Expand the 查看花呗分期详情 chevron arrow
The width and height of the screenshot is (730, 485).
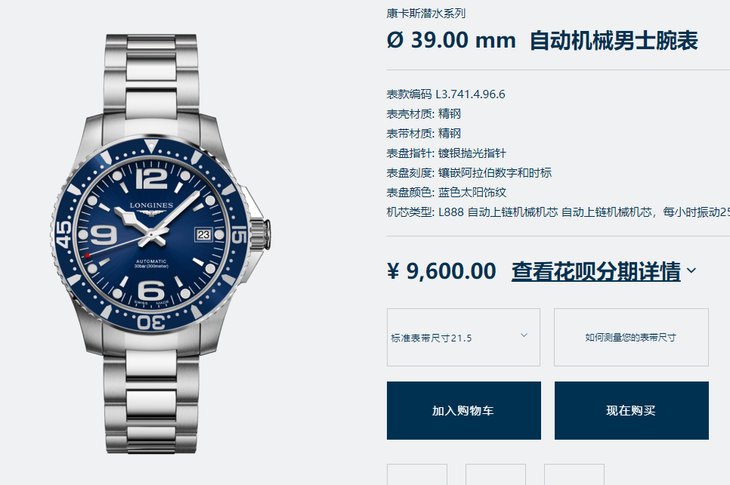tap(692, 270)
